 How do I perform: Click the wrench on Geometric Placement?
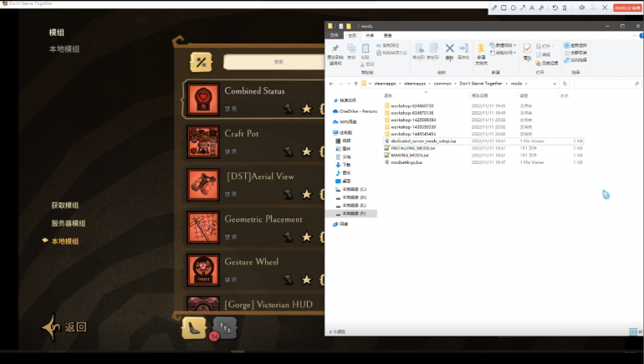coord(289,237)
